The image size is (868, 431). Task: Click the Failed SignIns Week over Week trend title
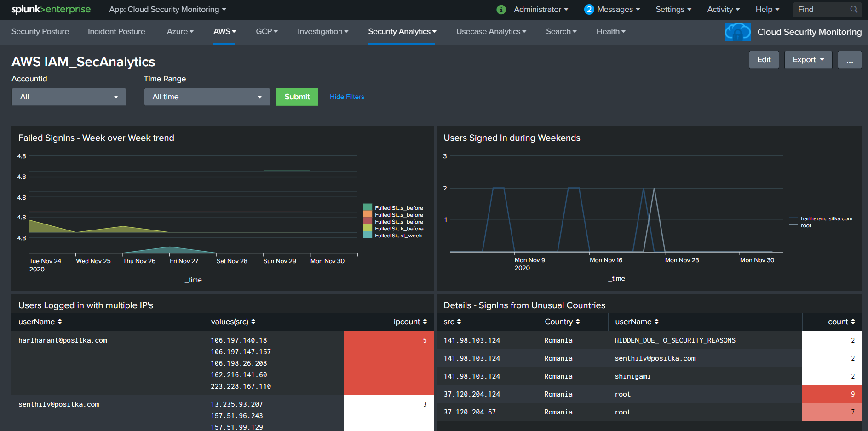point(96,138)
